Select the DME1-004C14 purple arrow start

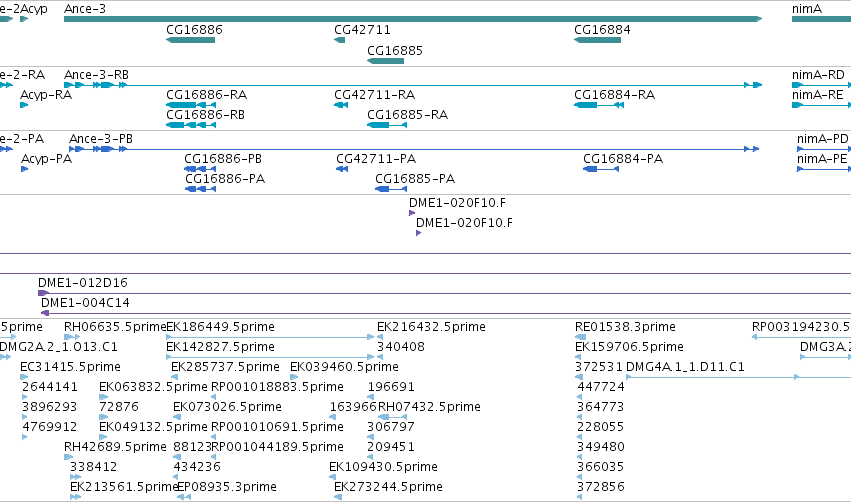pyautogui.click(x=46, y=313)
